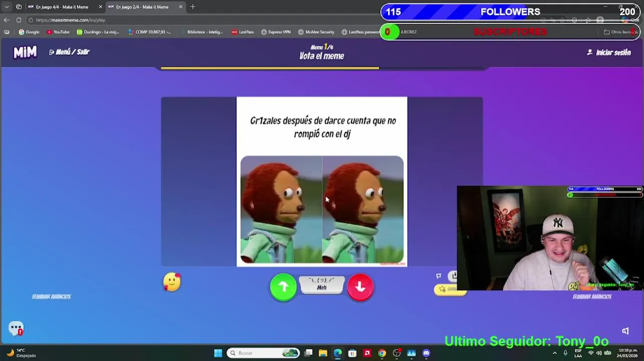Open OBS Studio on taskbar
Screen dimensions: 644x361
click(397, 353)
